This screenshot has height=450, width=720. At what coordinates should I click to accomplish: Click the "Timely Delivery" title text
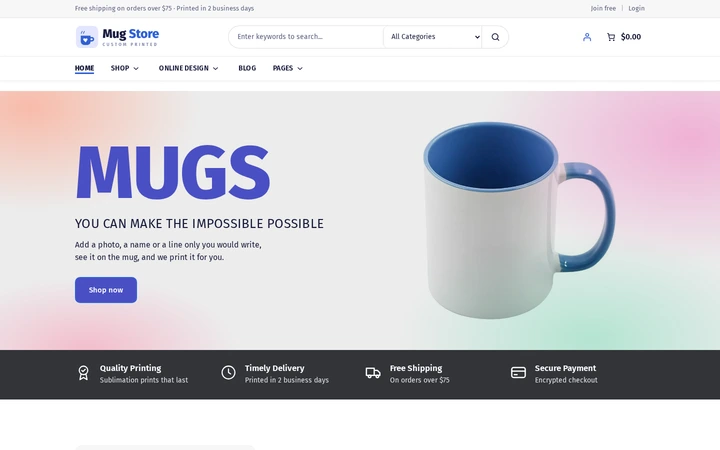[x=275, y=368]
